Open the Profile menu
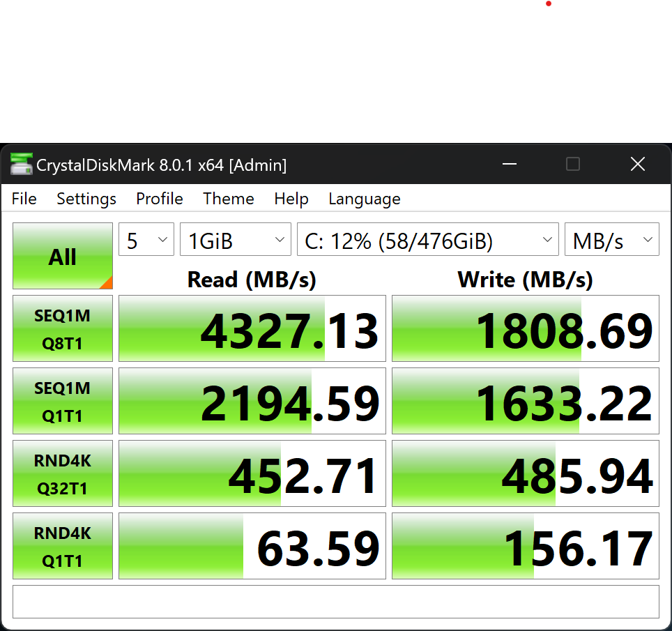This screenshot has width=672, height=631. 160,199
